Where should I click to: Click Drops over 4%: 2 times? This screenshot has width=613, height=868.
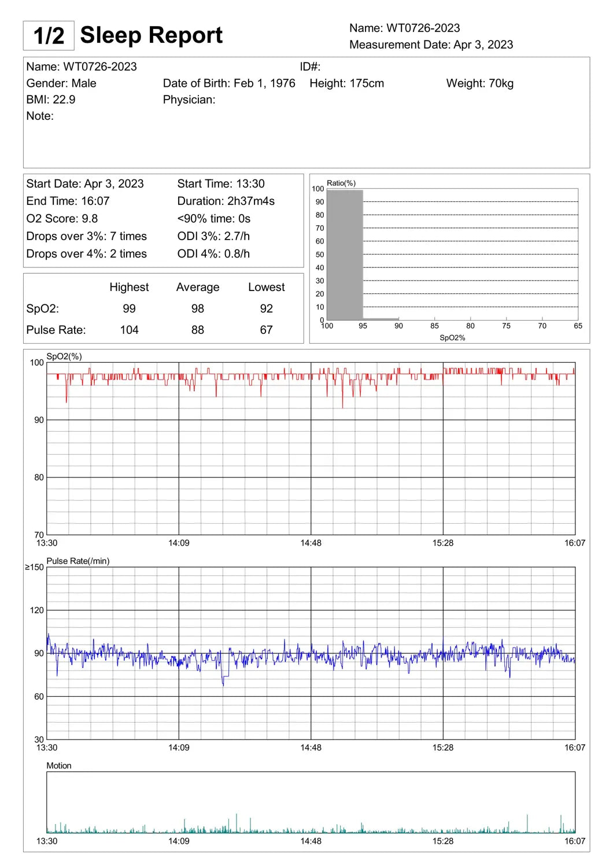pos(86,253)
